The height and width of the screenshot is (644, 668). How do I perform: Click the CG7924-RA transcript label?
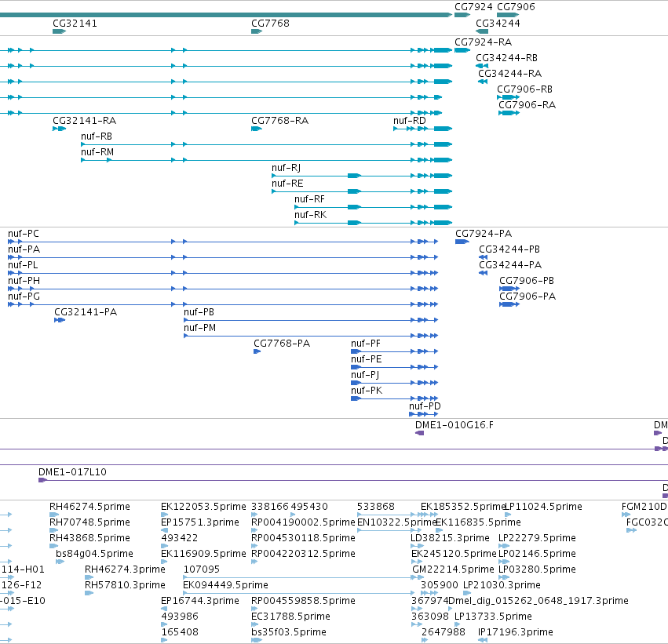pos(483,42)
